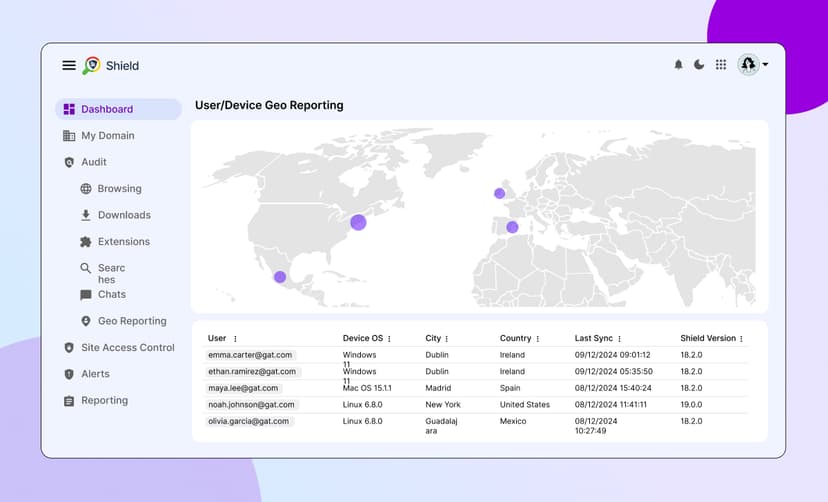Image resolution: width=828 pixels, height=502 pixels.
Task: Select noah.johnson@gat.com user
Action: [x=251, y=405]
